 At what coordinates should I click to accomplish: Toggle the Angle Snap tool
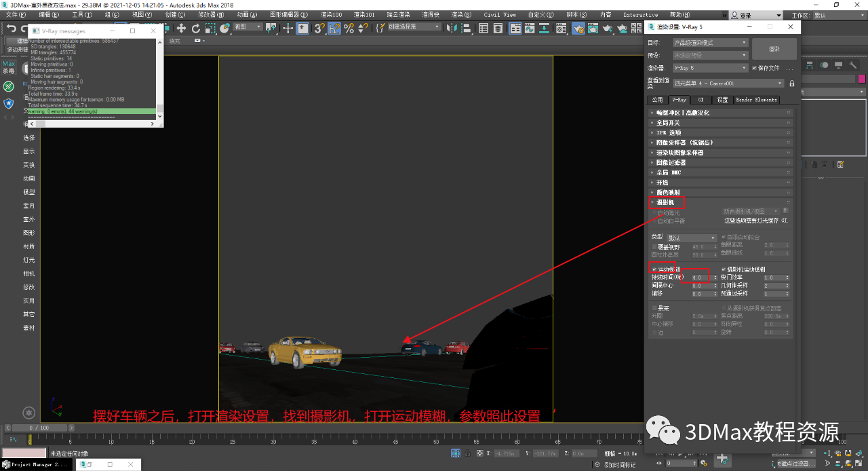click(x=335, y=28)
